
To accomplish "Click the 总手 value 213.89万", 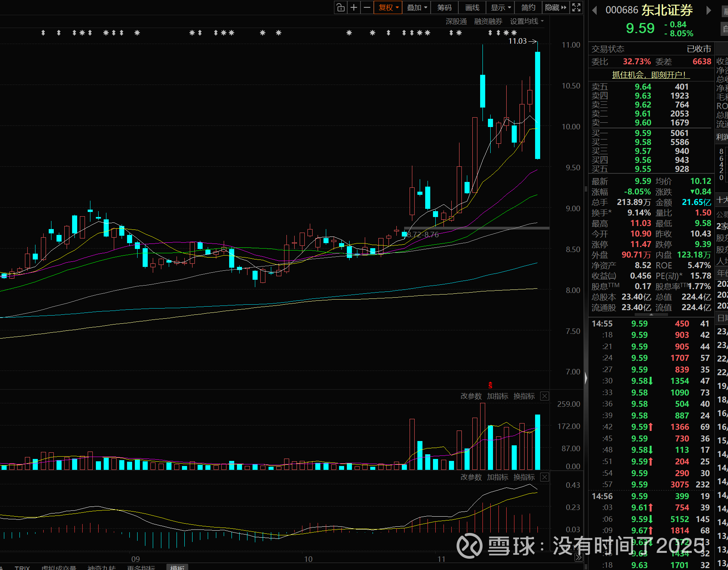I will pyautogui.click(x=634, y=202).
